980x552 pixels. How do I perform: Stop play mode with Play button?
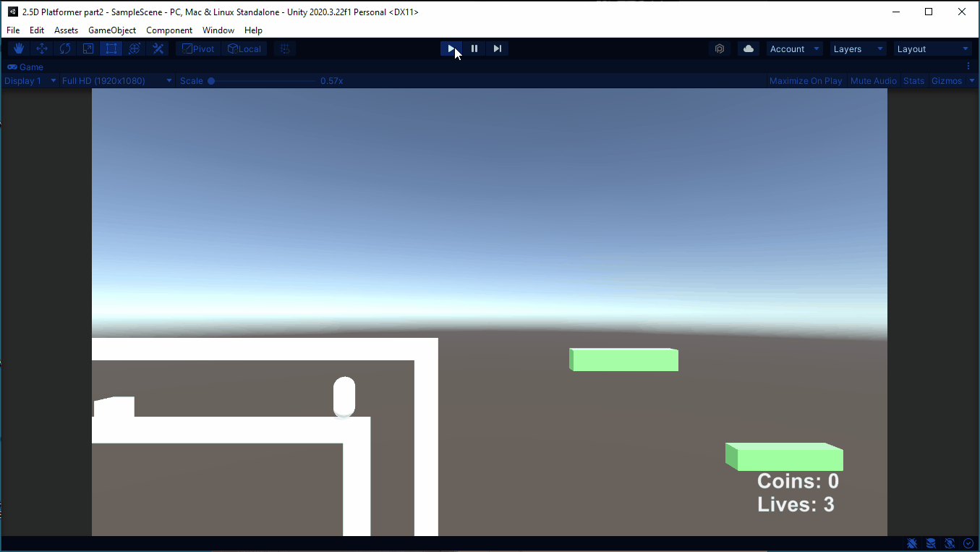[x=451, y=48]
